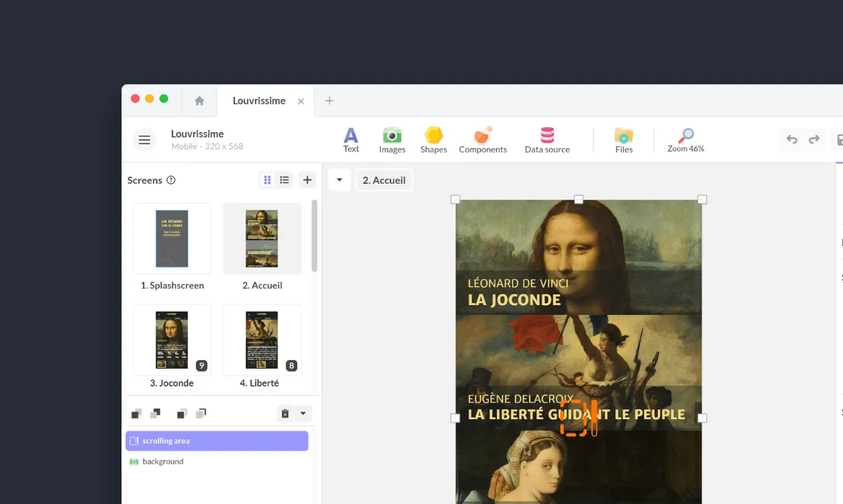The image size is (843, 504).
Task: Click the LA JOCONDE title on the canvas
Action: pyautogui.click(x=514, y=300)
